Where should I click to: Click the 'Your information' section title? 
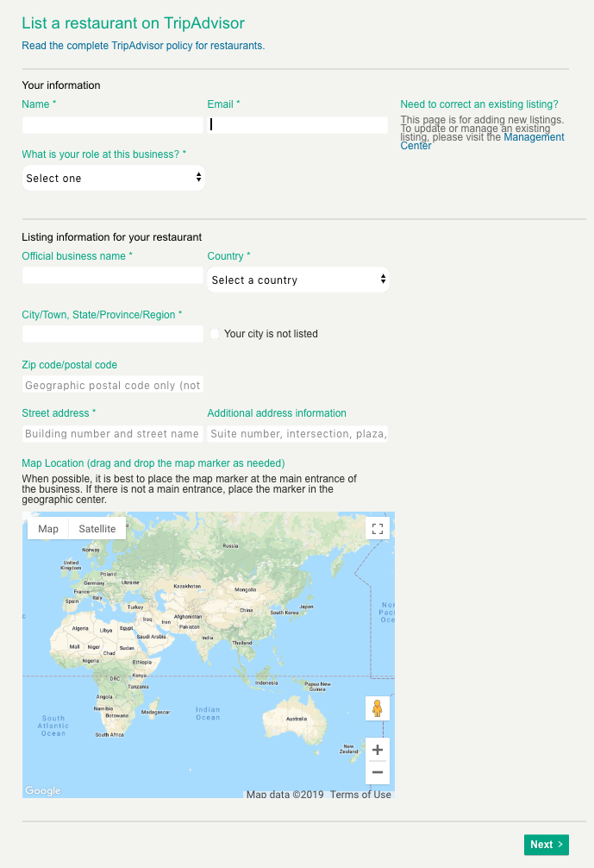tap(61, 85)
